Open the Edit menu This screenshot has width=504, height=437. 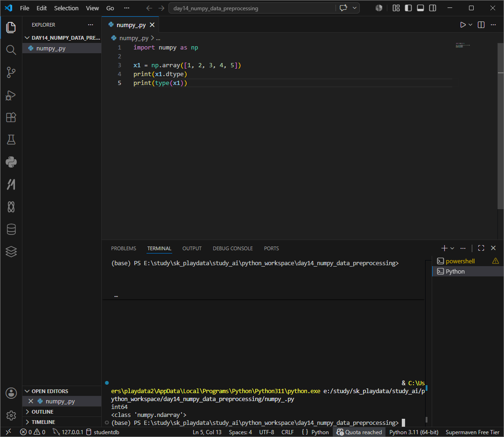tap(42, 8)
